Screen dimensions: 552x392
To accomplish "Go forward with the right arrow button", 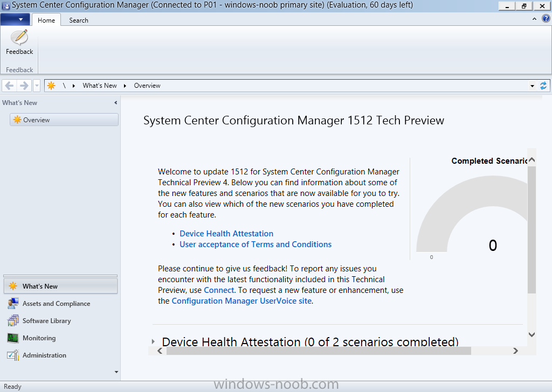I will pos(24,86).
